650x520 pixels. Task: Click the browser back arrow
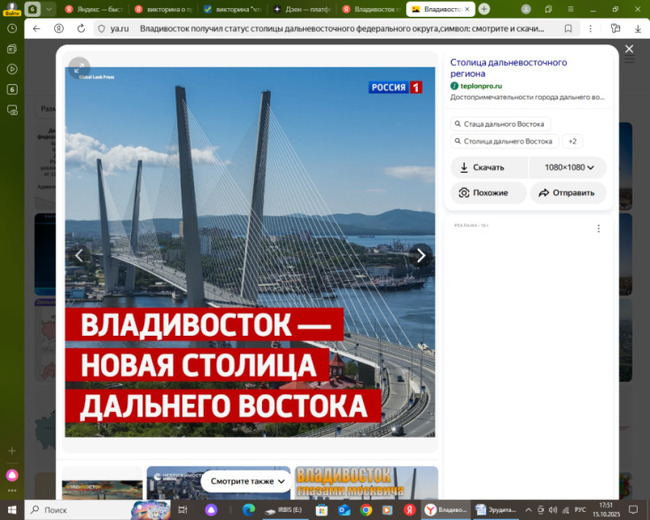[x=37, y=29]
